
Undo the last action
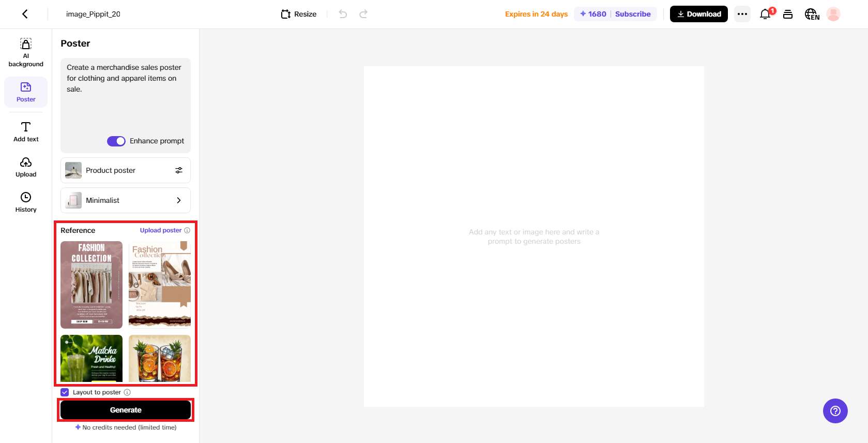pyautogui.click(x=343, y=14)
